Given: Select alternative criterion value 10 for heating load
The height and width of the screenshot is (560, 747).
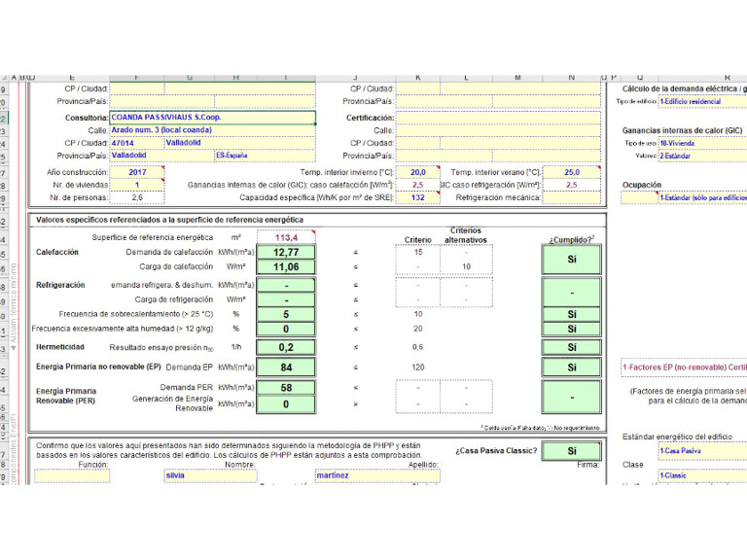Looking at the screenshot, I should tap(466, 266).
